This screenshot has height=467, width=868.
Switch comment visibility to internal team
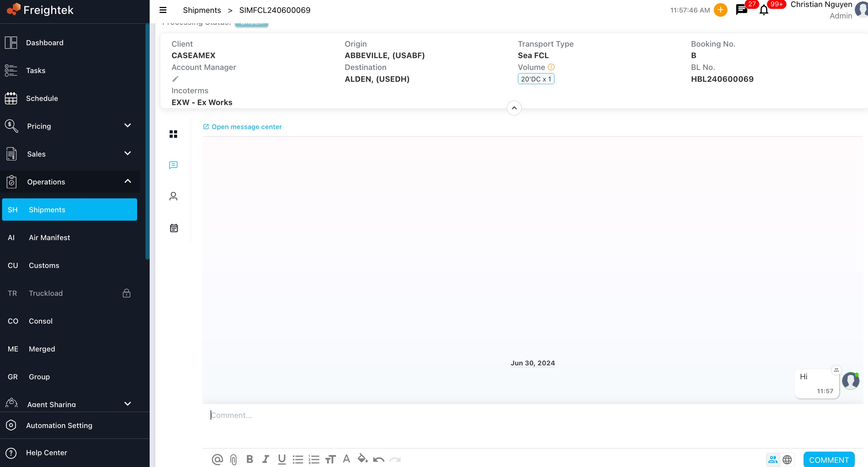point(773,460)
